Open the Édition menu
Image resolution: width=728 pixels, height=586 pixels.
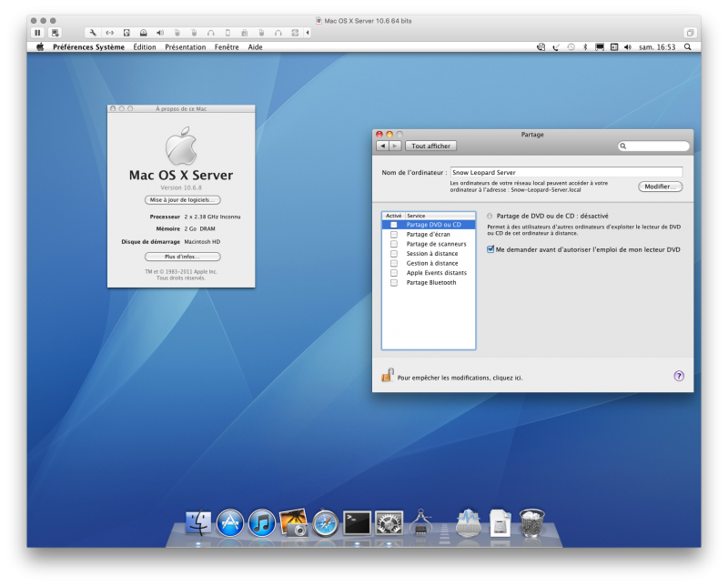click(x=145, y=47)
